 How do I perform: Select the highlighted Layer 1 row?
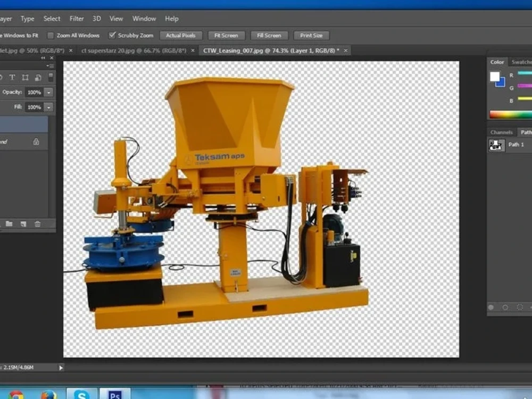coord(24,124)
